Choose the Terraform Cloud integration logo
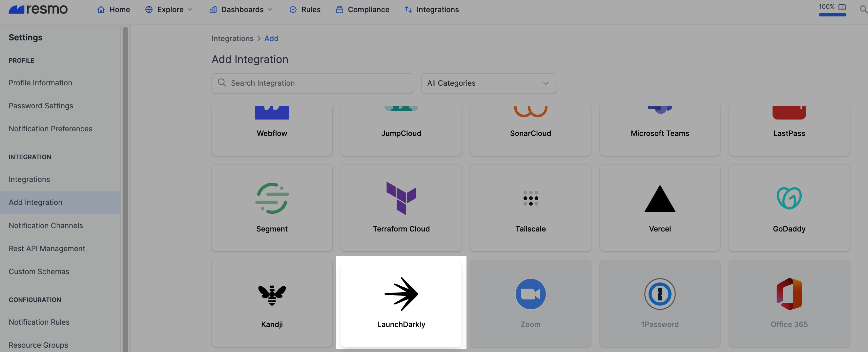This screenshot has height=352, width=868. point(401,198)
